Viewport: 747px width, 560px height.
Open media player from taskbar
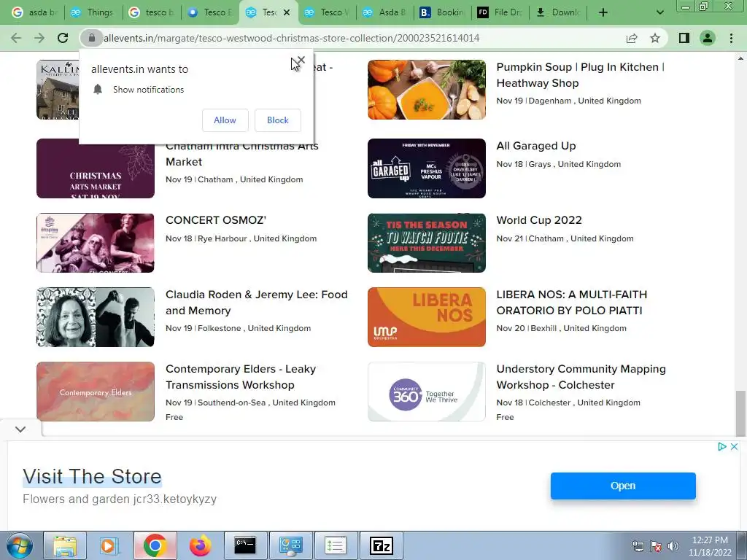click(x=109, y=545)
